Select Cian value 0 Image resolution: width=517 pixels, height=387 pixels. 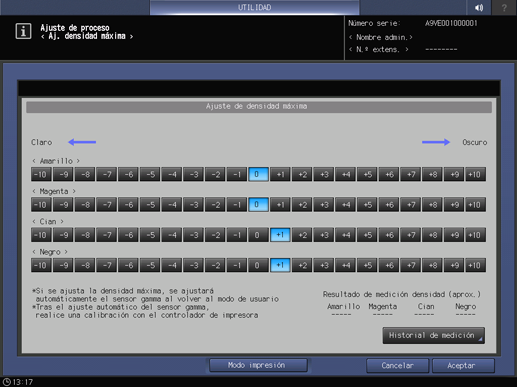pyautogui.click(x=258, y=235)
